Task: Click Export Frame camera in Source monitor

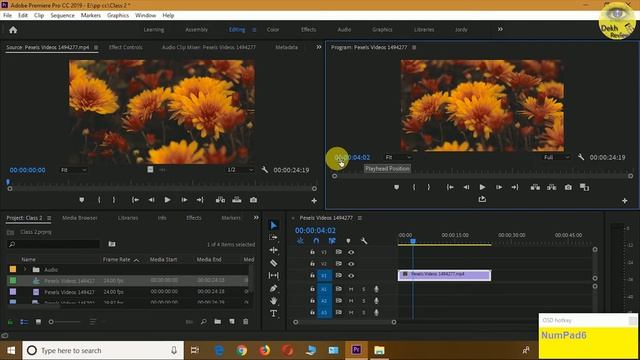Action: [x=253, y=200]
